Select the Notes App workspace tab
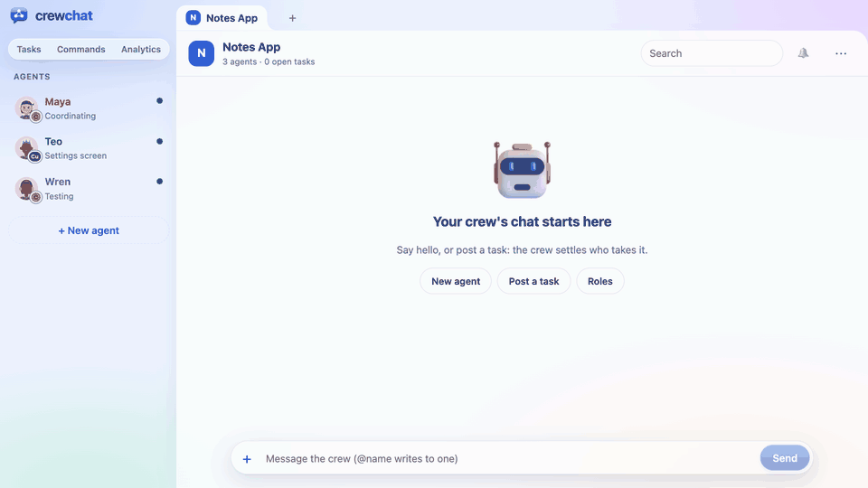868x488 pixels. coord(222,18)
